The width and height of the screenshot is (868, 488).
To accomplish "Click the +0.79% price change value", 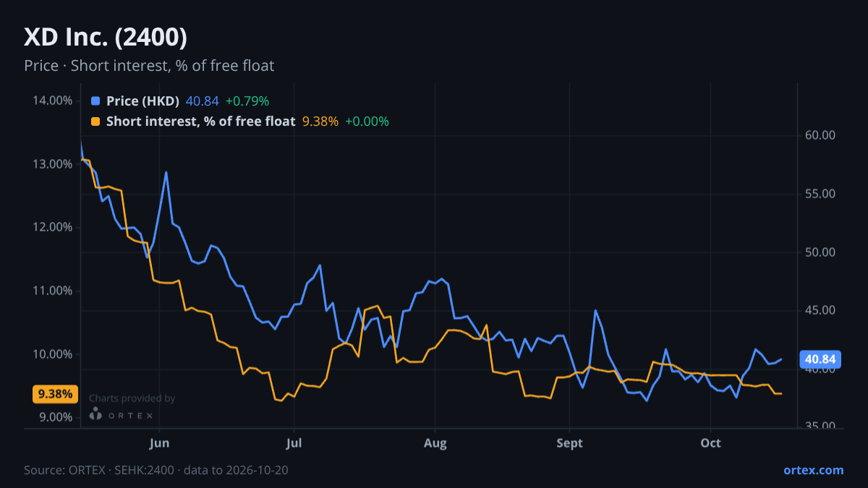I will coord(247,101).
